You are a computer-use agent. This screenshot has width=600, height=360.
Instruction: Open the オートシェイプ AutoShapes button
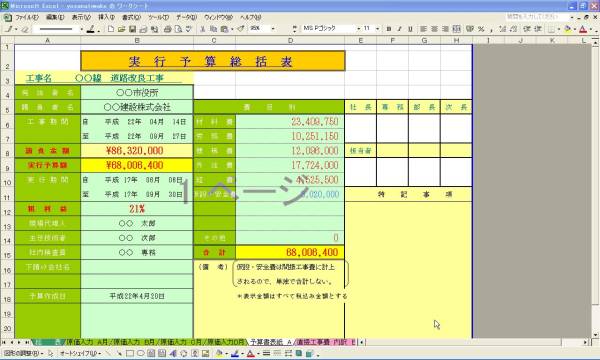coord(80,353)
